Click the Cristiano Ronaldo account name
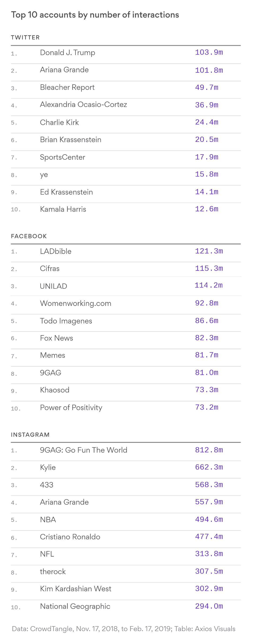Screen dimensions: 266x644 [x=70, y=537]
